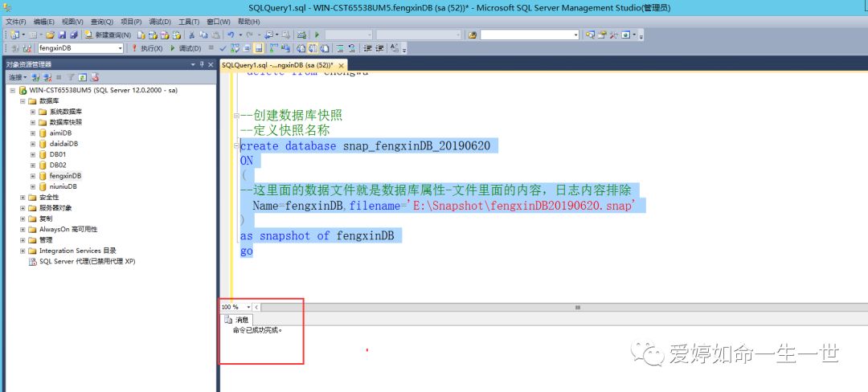Open the 查询(Q) menu
Image resolution: width=868 pixels, height=392 pixels.
point(102,22)
